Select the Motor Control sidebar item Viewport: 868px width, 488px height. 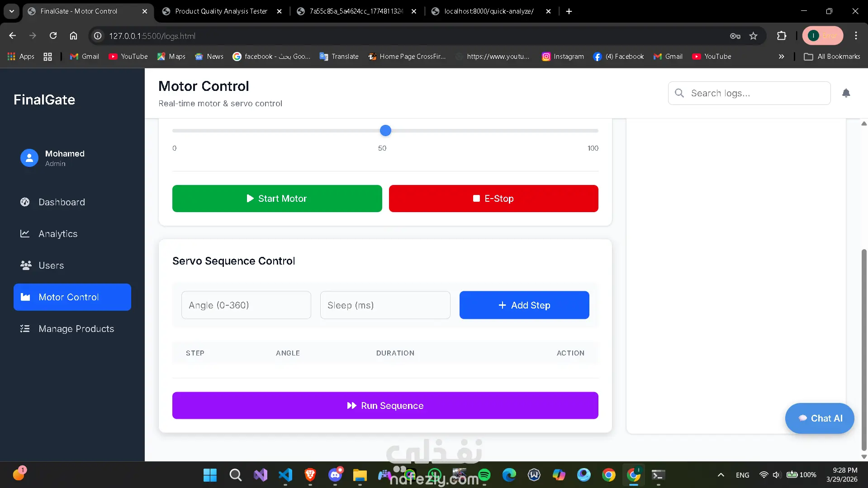tap(72, 297)
